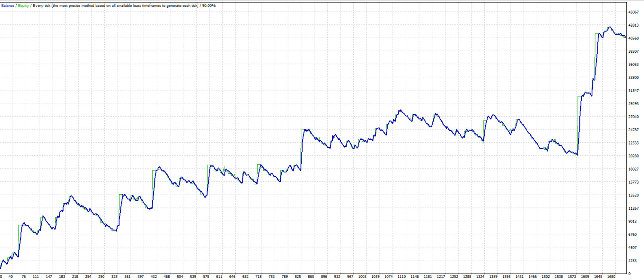Click trade number 1609 on horizontal axis
Image resolution: width=644 pixels, height=280 pixels.
[586, 277]
